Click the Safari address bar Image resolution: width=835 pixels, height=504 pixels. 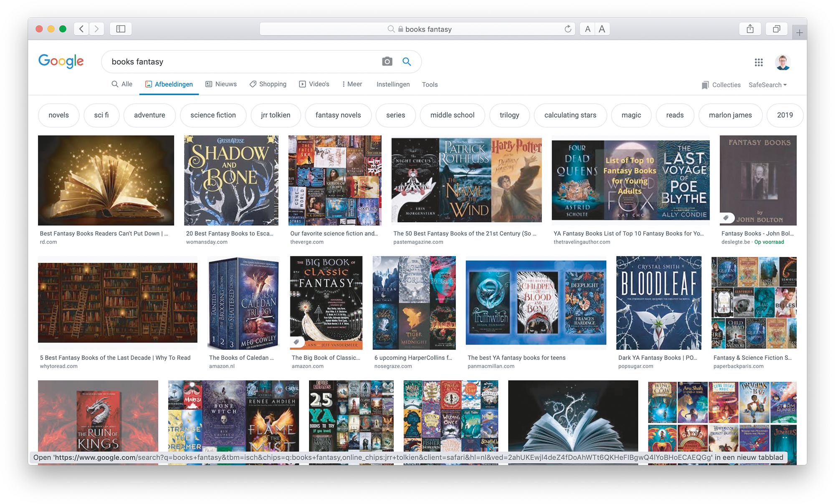[417, 29]
